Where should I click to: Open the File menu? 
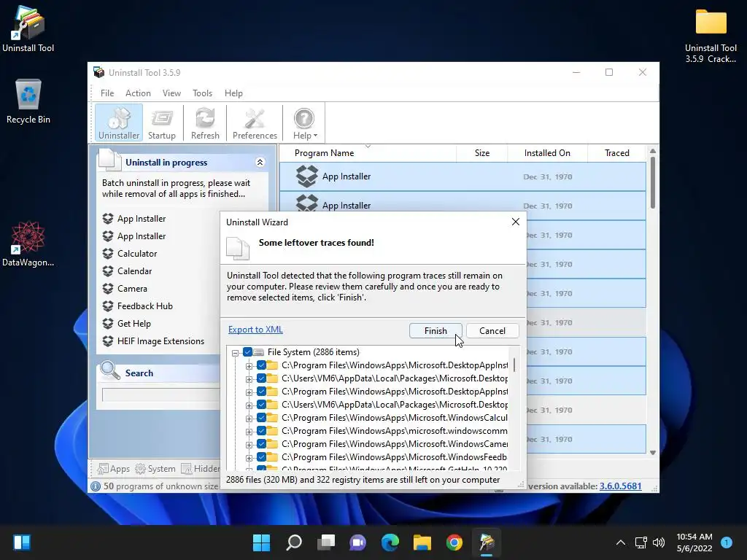pyautogui.click(x=107, y=93)
